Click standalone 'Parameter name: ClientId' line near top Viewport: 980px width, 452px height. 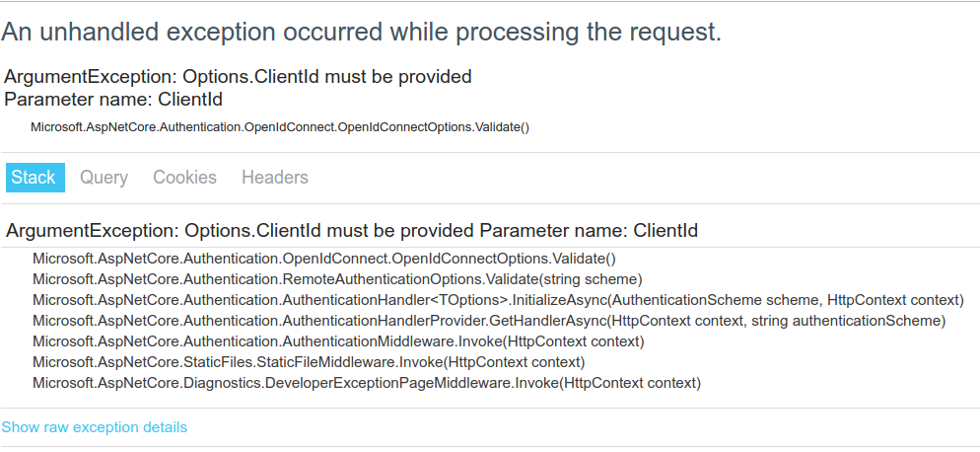pyautogui.click(x=113, y=99)
